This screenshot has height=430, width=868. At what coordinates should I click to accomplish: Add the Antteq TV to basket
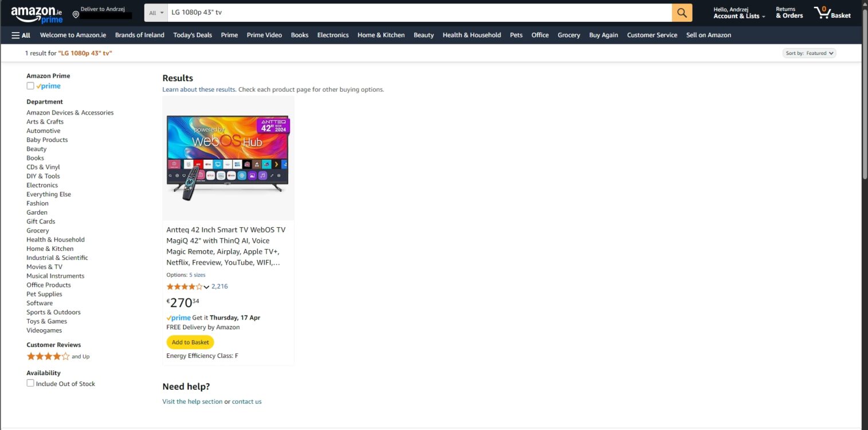tap(190, 342)
